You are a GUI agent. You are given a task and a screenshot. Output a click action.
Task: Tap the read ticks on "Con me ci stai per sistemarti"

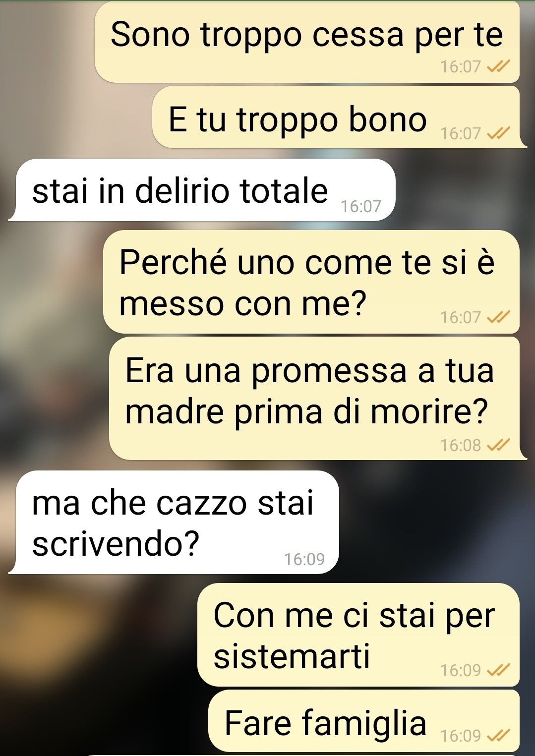tap(498, 670)
